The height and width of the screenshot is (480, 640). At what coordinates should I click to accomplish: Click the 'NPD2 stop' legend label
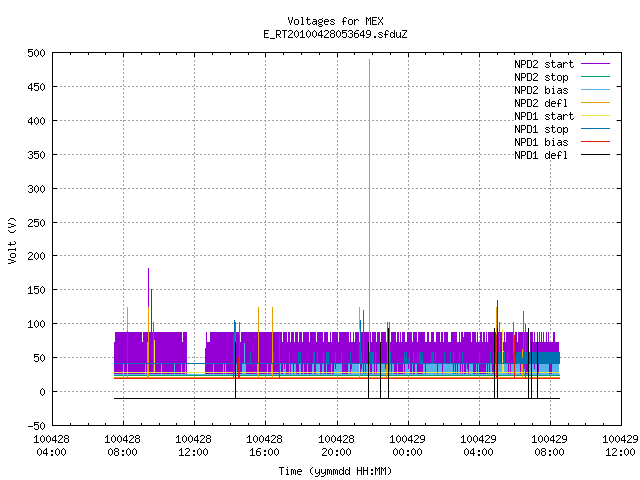coord(541,77)
